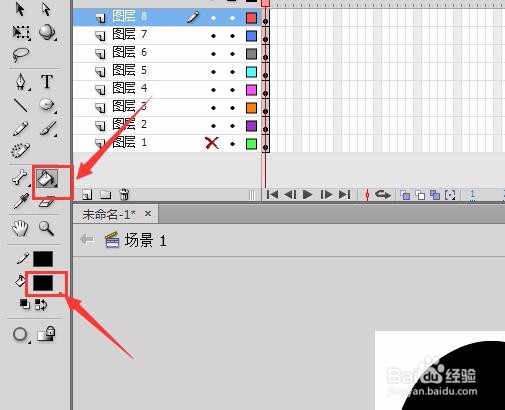Select the Zoom magnifier tool

coord(46,228)
